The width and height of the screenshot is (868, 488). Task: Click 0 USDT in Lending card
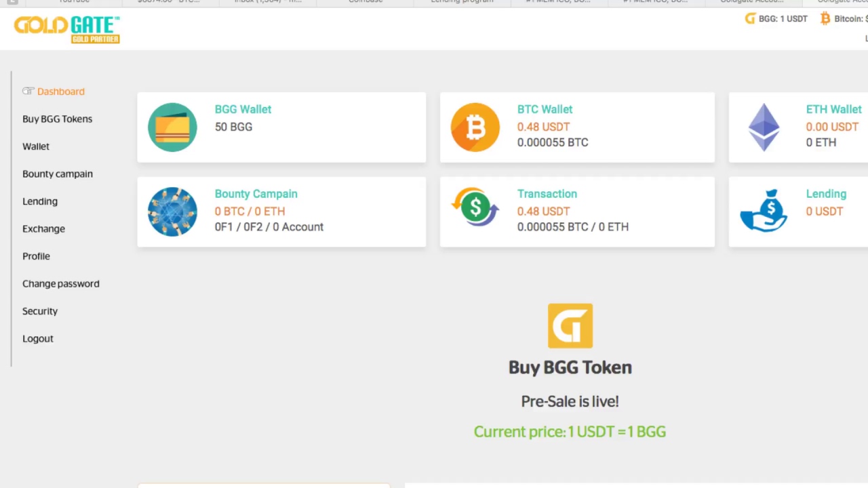825,211
